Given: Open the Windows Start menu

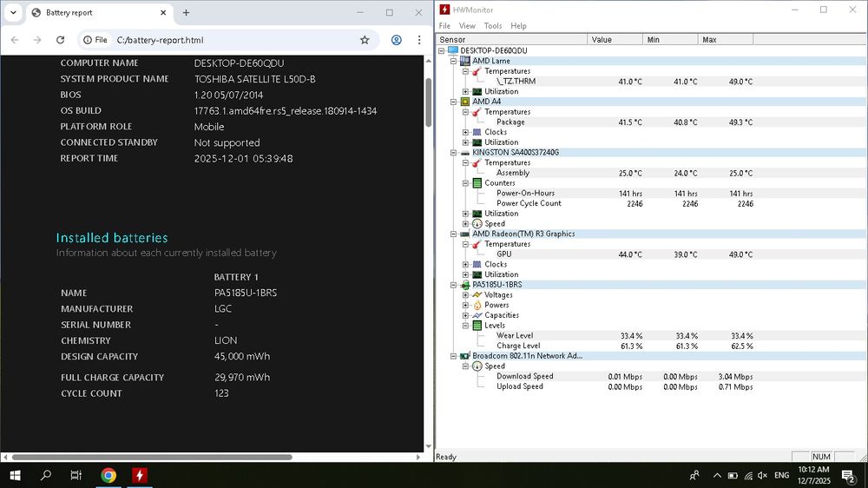Looking at the screenshot, I should 15,475.
